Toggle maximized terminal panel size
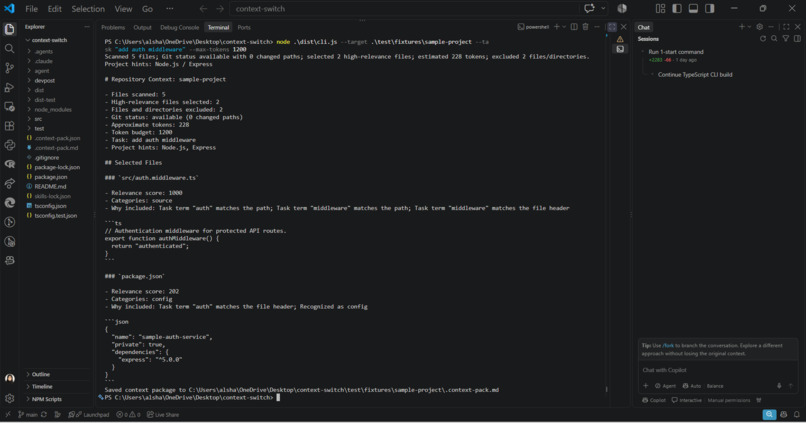 coord(612,27)
